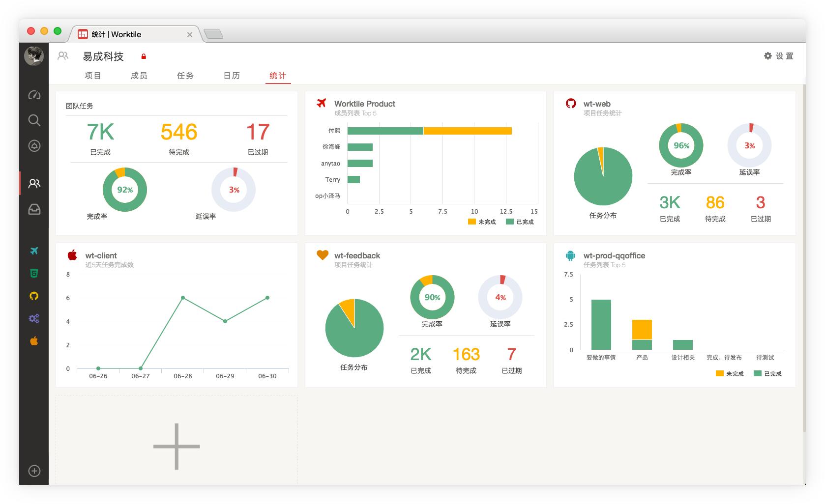Add a new statistics card with plus
Image resolution: width=825 pixels, height=504 pixels.
pyautogui.click(x=177, y=447)
